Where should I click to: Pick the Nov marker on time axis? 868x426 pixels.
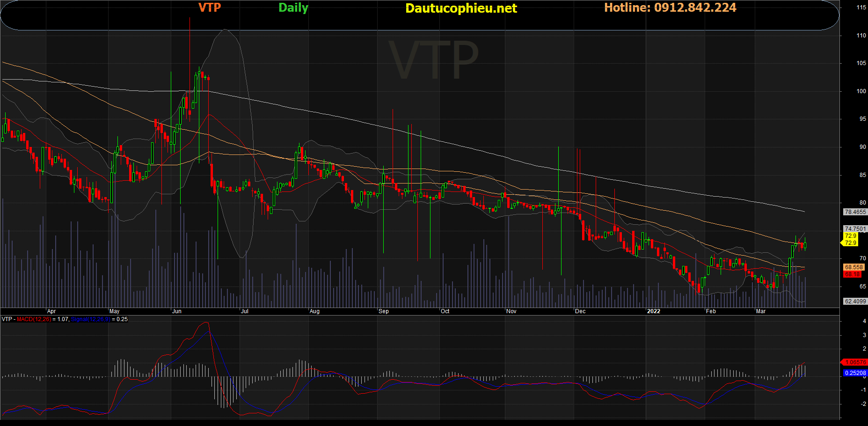tap(511, 311)
